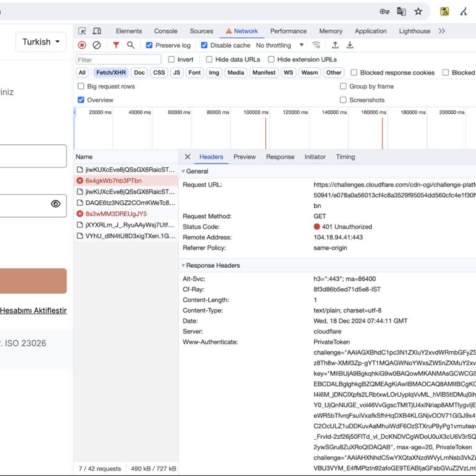476x476 pixels.
Task: Select failed request 6x4gkWb7hb3PTbn
Action: coord(126,180)
